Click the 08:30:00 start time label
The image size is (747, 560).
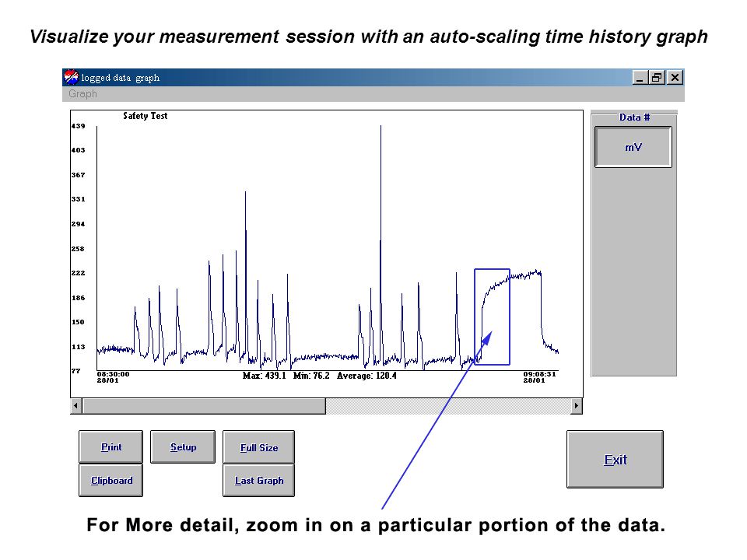pyautogui.click(x=113, y=374)
